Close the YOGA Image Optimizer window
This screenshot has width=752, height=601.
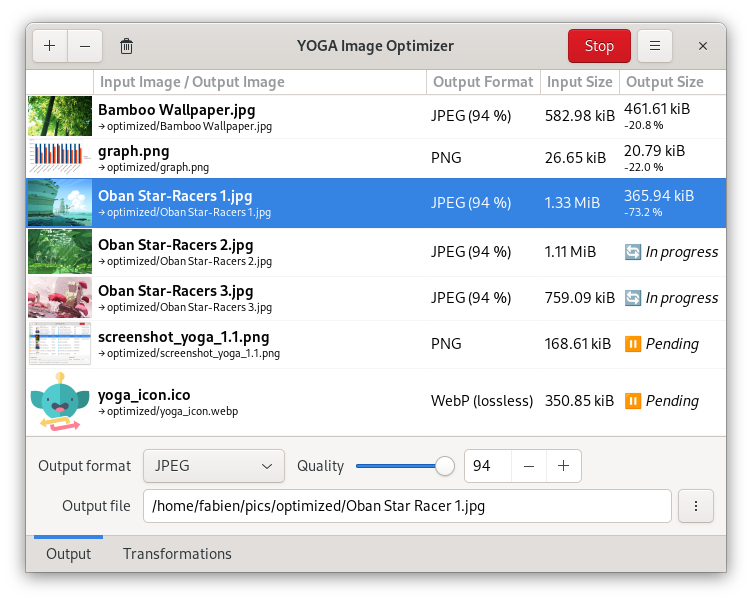click(703, 46)
